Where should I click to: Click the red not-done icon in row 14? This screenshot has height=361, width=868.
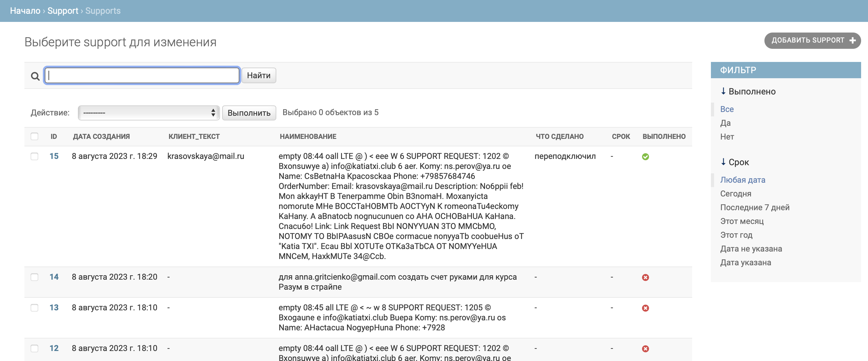645,277
